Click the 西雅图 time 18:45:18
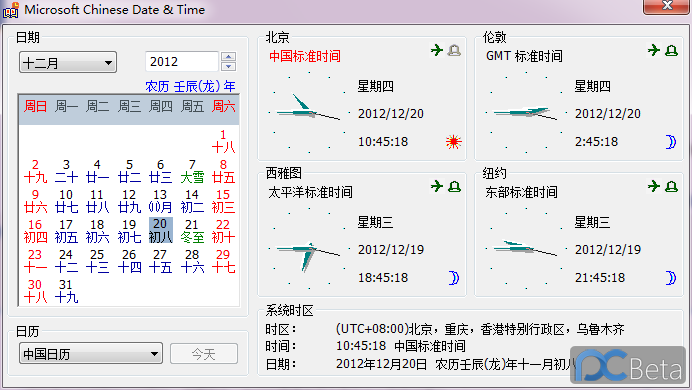This screenshot has height=390, width=692. pos(383,278)
